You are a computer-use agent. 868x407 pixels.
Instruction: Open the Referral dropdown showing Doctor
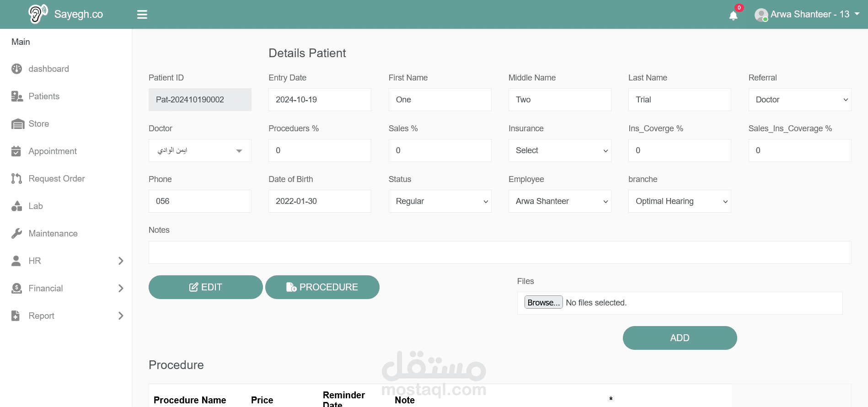pos(799,100)
